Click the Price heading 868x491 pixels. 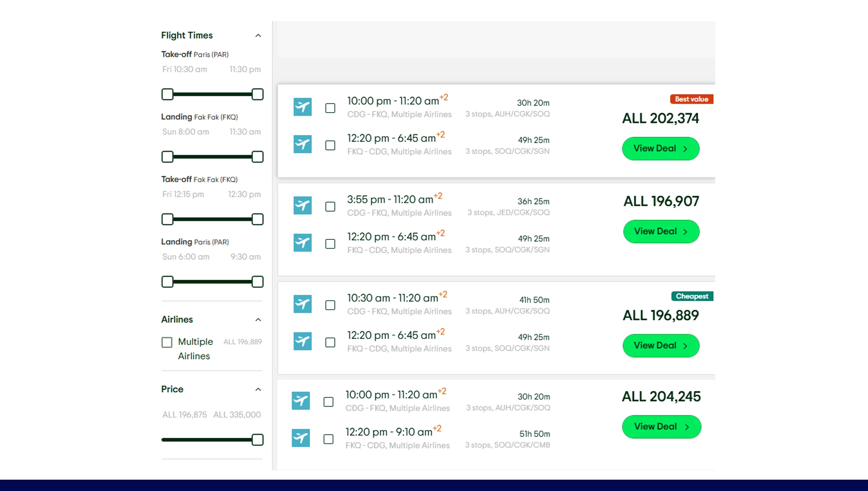(172, 389)
